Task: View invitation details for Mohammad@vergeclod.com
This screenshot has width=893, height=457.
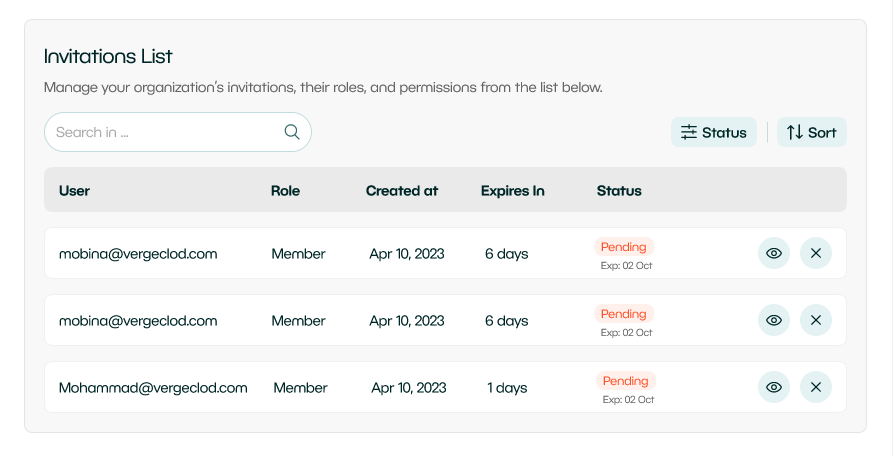Action: click(774, 387)
